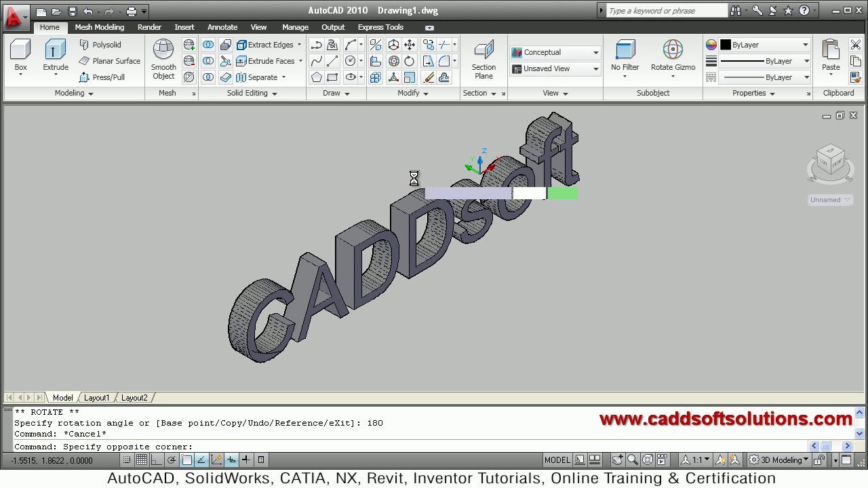The image size is (868, 488).
Task: Select the Polygon draw tool
Action: click(317, 77)
